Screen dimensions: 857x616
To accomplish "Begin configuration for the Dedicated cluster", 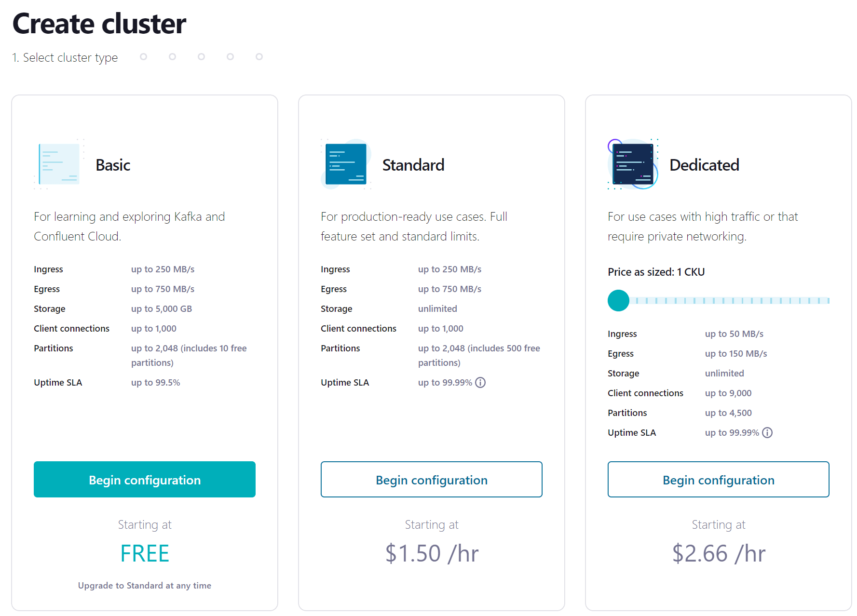I will coord(719,480).
